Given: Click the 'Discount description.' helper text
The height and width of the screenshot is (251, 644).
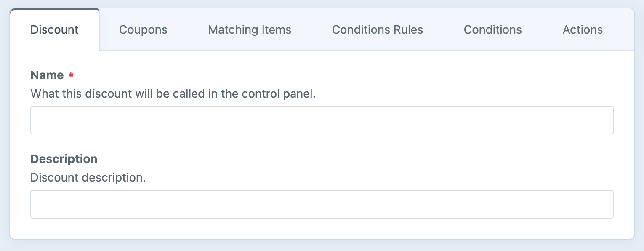Looking at the screenshot, I should click(x=88, y=177).
